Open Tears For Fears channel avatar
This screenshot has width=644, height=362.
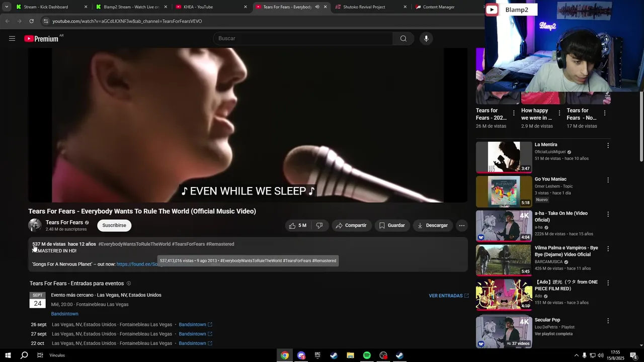coord(35,225)
